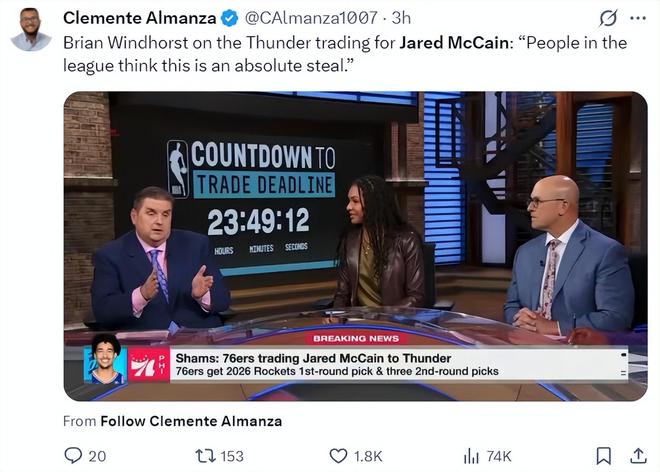Open the three-dot more options menu
This screenshot has height=472, width=660.
(x=638, y=18)
